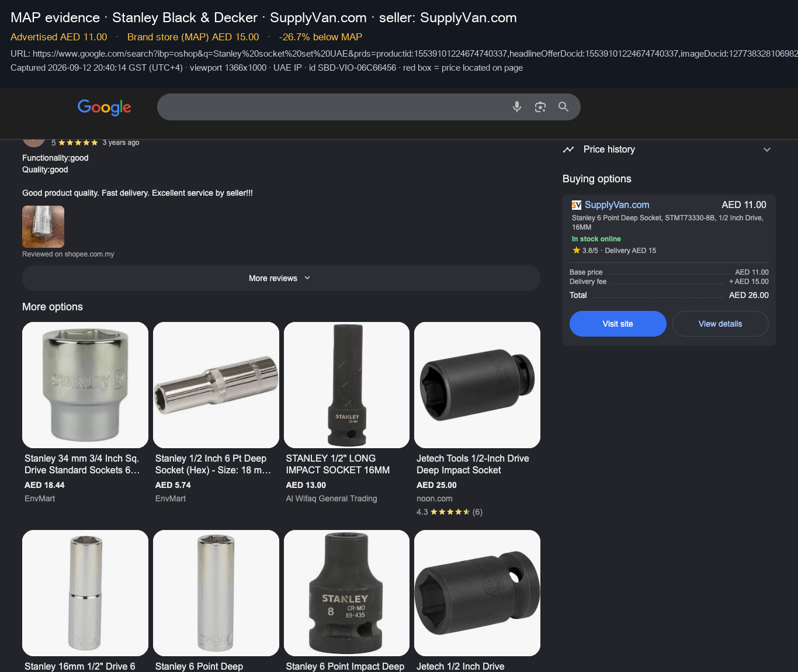The image size is (798, 672).
Task: Click the View details button
Action: click(720, 324)
